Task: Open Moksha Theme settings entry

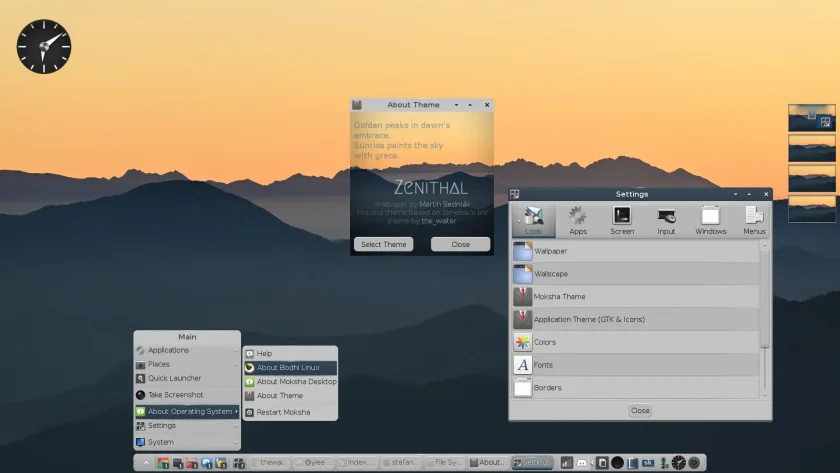Action: click(x=635, y=296)
